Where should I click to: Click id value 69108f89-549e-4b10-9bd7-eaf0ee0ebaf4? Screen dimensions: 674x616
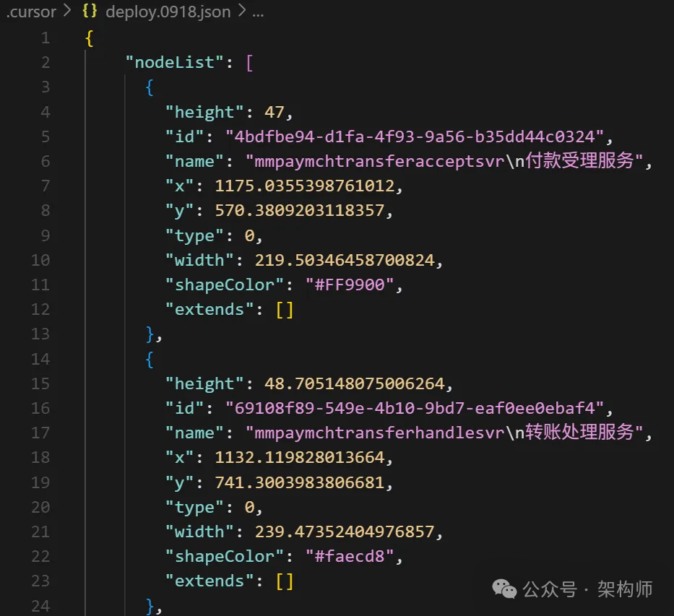415,408
